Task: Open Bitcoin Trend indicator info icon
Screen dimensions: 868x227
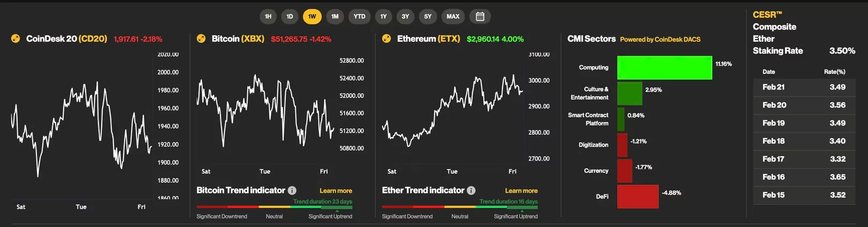Action: click(x=292, y=191)
